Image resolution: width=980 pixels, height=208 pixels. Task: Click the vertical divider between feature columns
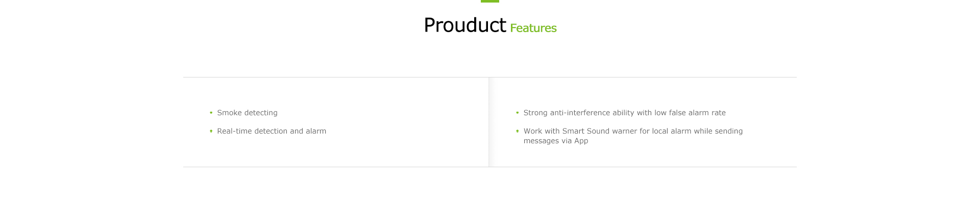click(x=489, y=122)
